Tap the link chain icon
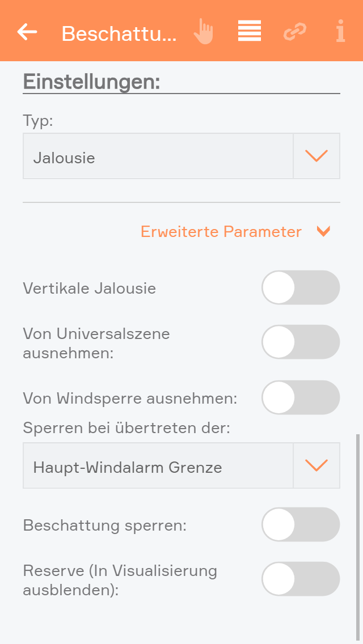 click(x=294, y=32)
